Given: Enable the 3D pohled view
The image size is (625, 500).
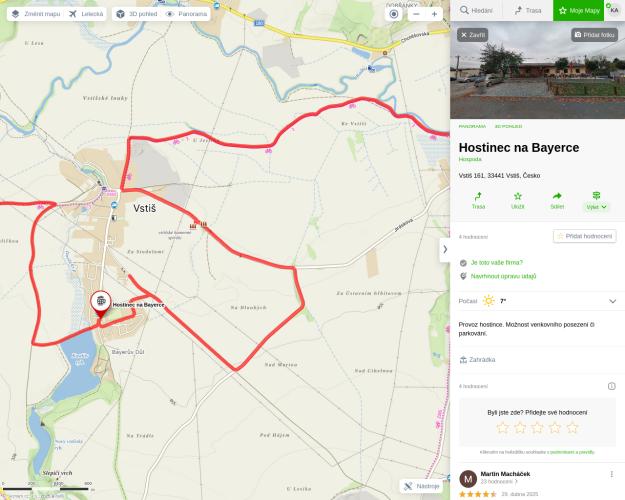Looking at the screenshot, I should pos(136,14).
